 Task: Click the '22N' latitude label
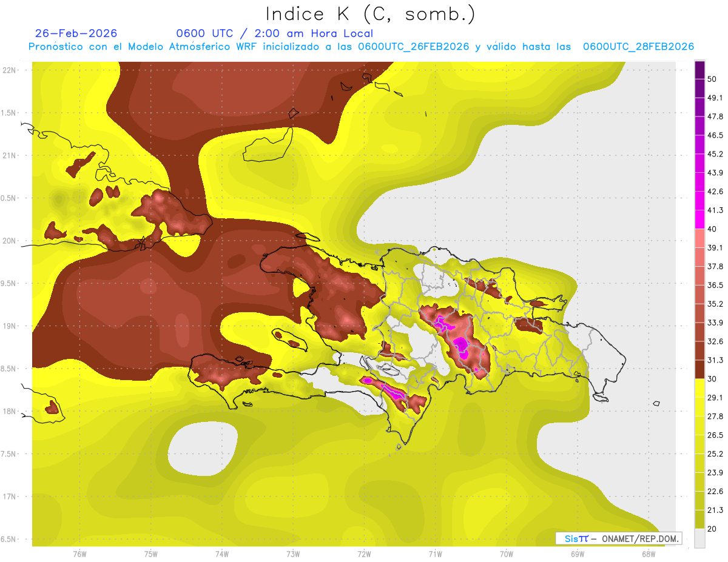pyautogui.click(x=10, y=70)
